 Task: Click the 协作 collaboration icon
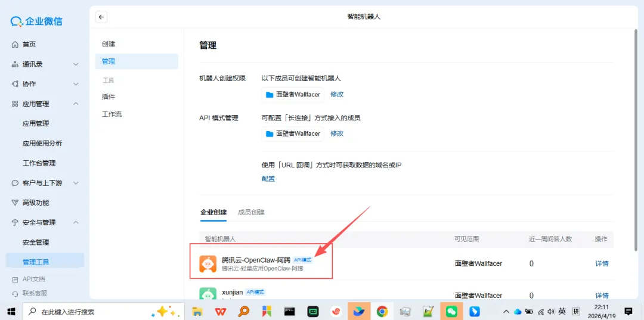(x=15, y=84)
